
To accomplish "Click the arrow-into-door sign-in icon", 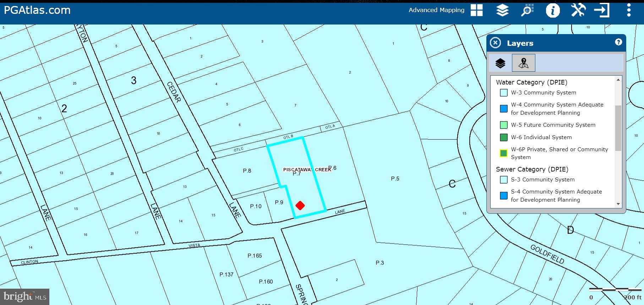I will tap(602, 10).
